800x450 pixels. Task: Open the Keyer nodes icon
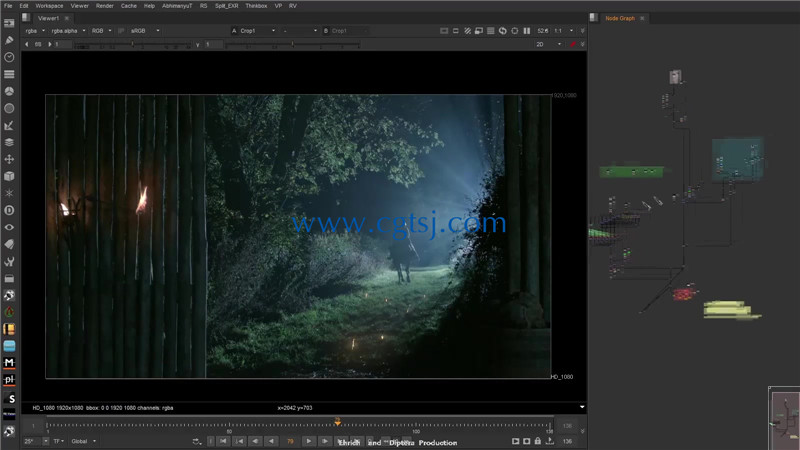[x=9, y=125]
